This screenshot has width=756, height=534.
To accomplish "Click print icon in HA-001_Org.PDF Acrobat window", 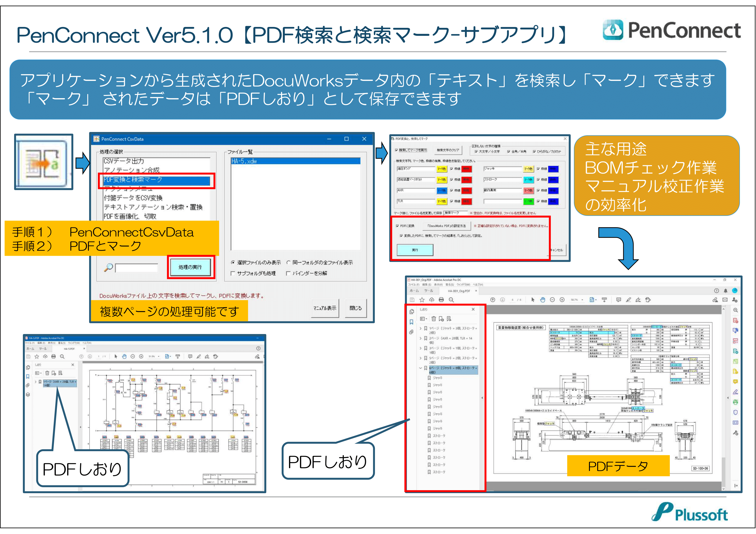I will coord(441,300).
